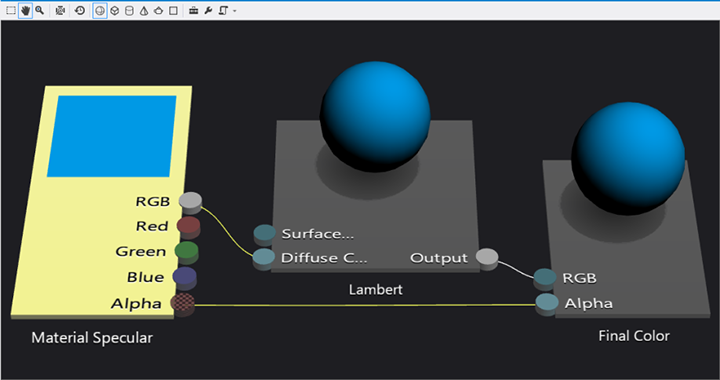Click the 'Surface...' label on Lambert
This screenshot has height=380, width=720.
click(318, 234)
